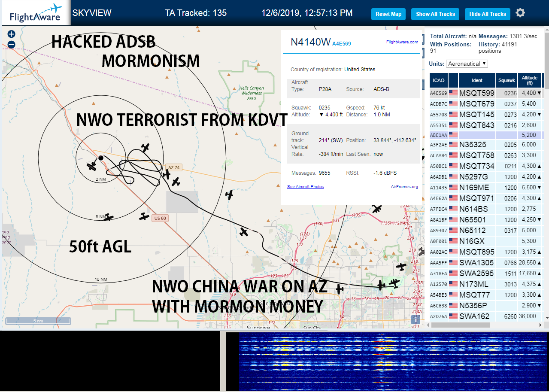Viewport: 549px width, 392px height.
Task: Open the See Aircraft Photos link
Action: pos(306,186)
